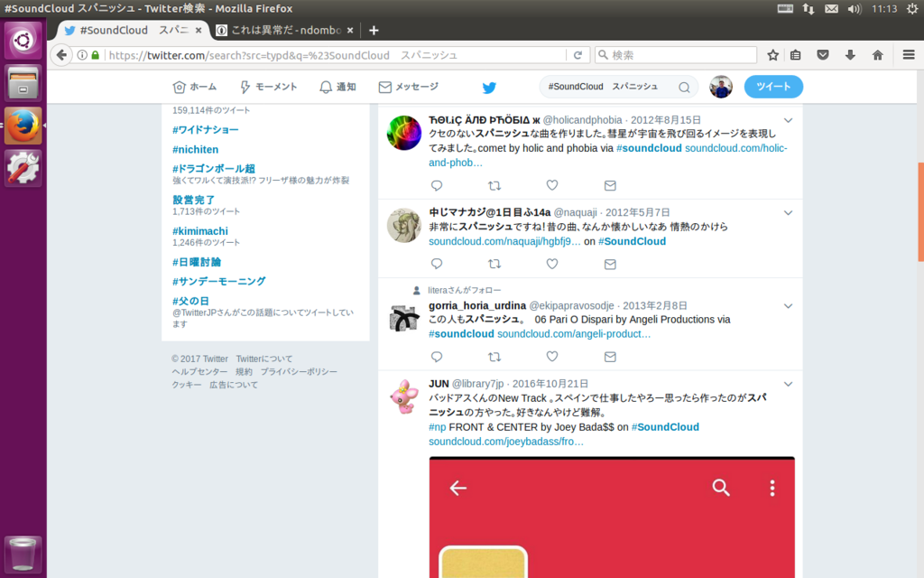Click #np hashtag in JUN's tweet
924x578 pixels.
pyautogui.click(x=438, y=427)
